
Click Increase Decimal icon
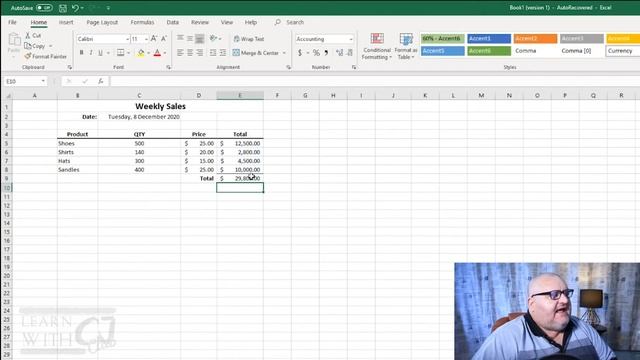click(339, 53)
